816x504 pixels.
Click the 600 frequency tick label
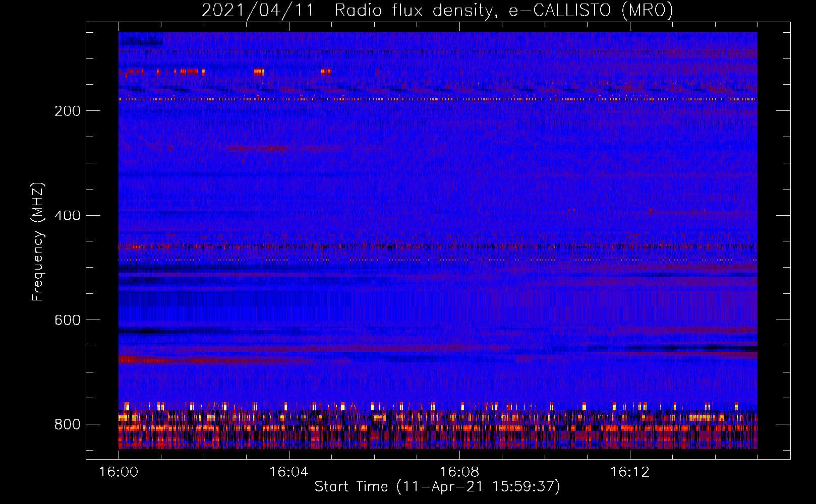tap(68, 321)
